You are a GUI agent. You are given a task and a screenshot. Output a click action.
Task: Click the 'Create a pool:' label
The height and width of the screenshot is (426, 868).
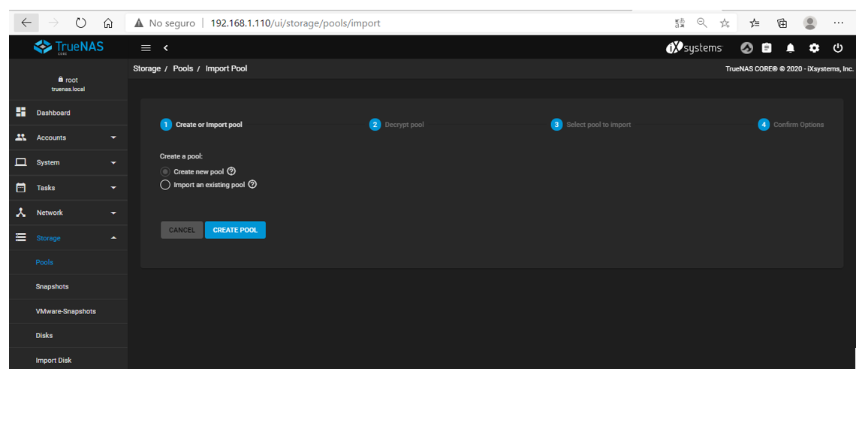[x=182, y=156]
